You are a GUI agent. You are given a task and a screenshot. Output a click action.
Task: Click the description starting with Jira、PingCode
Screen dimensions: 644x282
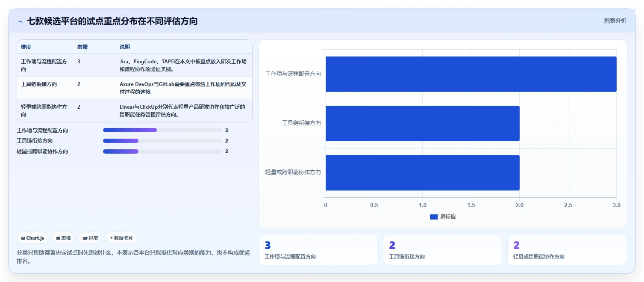pos(183,65)
